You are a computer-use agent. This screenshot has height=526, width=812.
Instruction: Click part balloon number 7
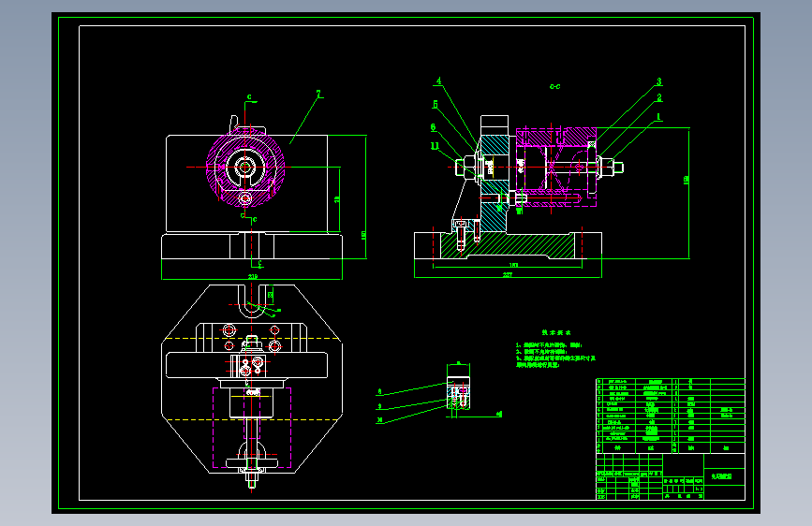319,95
